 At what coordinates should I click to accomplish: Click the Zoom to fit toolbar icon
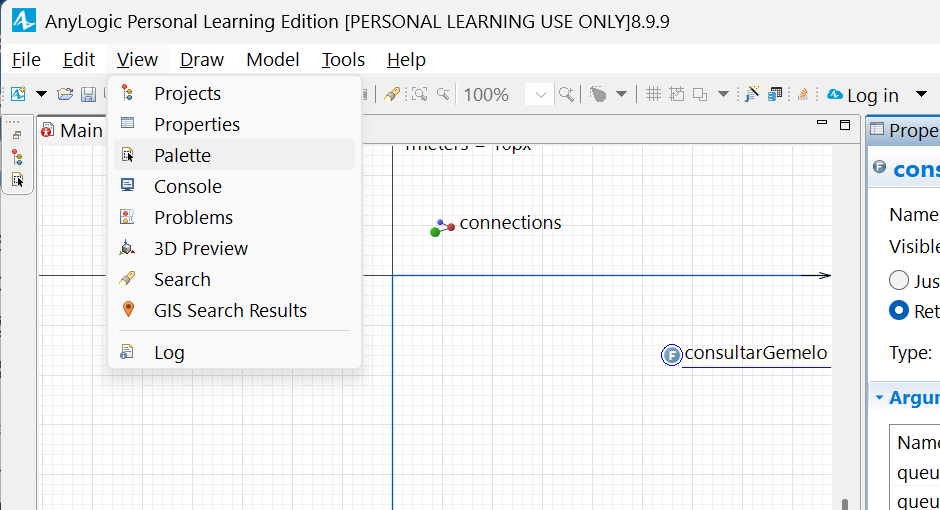[x=419, y=94]
